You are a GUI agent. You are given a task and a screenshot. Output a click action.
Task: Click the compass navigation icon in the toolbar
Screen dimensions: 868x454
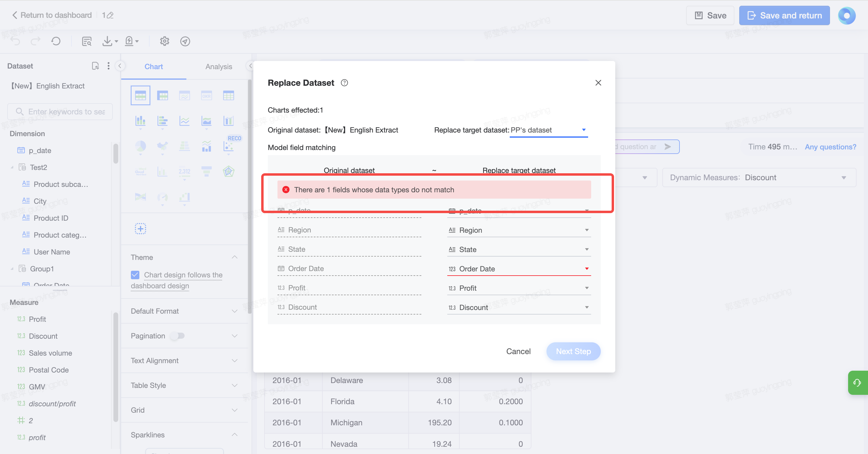coord(185,41)
